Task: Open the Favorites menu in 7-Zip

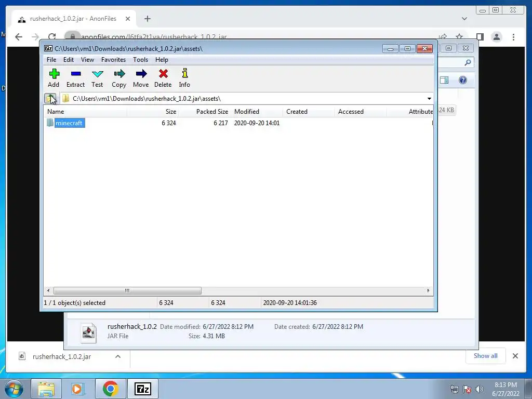Action: [113, 60]
